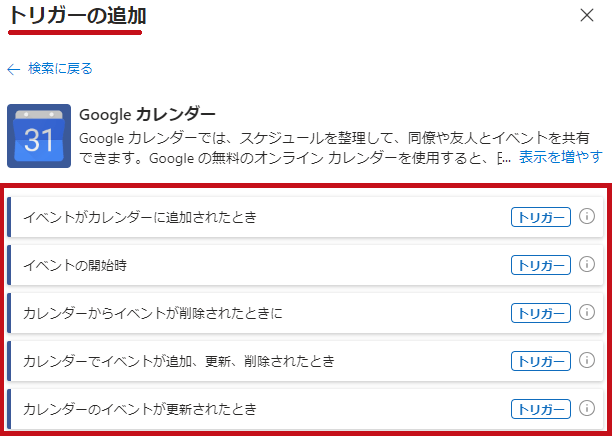Return to search via 検索に戻る link
Screen dimensions: 616x437
point(60,69)
